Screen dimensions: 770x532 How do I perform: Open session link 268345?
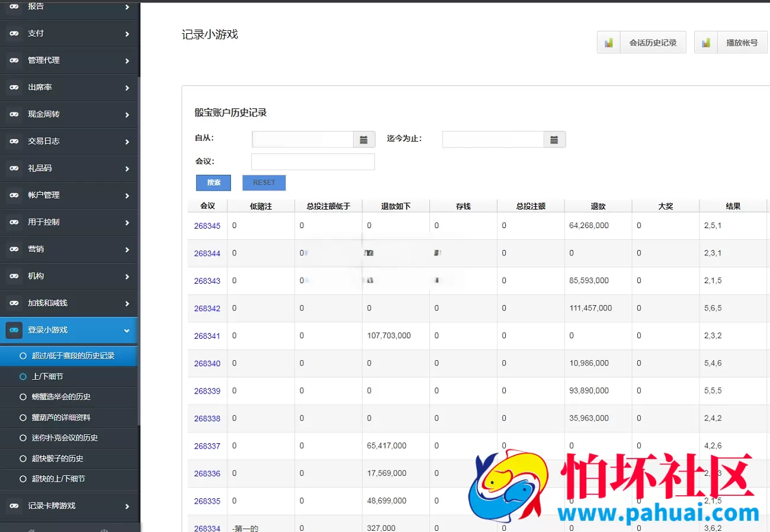coord(207,226)
